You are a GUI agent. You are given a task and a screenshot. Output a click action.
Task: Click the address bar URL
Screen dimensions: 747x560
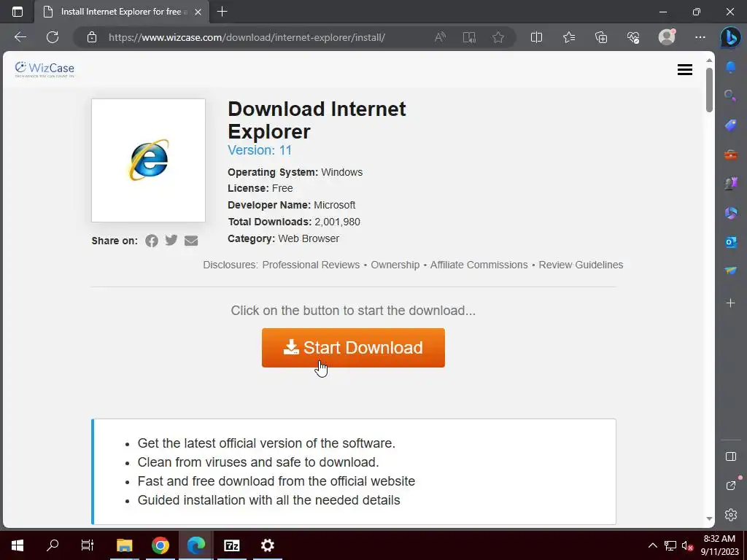pos(247,37)
